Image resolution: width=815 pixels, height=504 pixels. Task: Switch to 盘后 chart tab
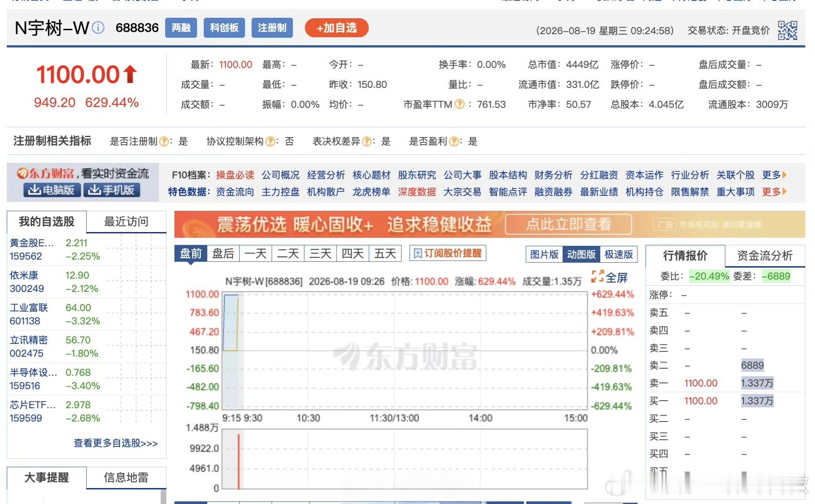[x=223, y=253]
